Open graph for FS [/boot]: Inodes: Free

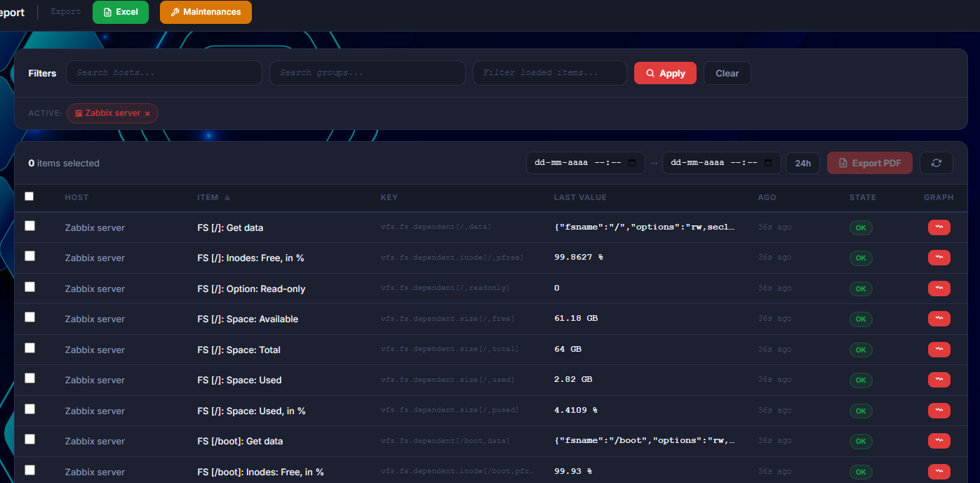coord(939,472)
